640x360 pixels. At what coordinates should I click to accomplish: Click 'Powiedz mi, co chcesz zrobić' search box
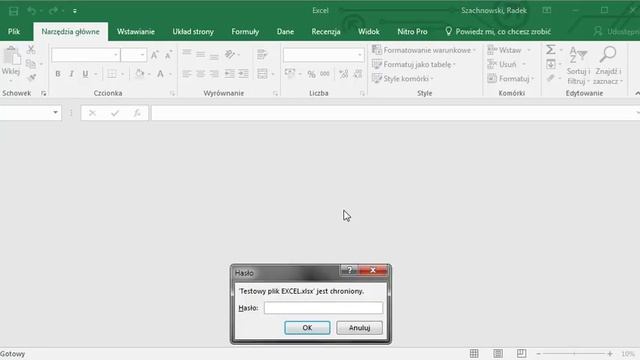(x=498, y=31)
